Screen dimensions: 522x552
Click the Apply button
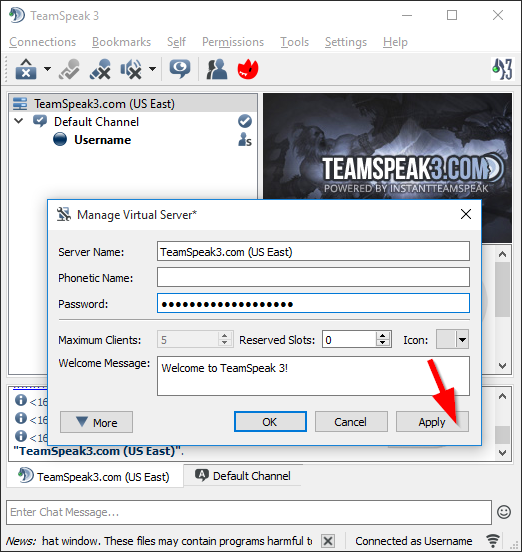[432, 422]
